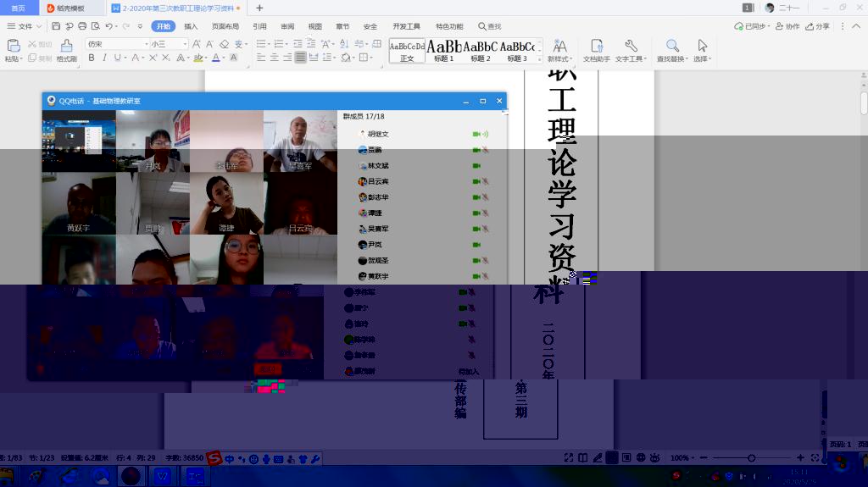The width and height of the screenshot is (868, 487).
Task: Switch to the 插入 ribbon tab
Action: click(x=191, y=26)
